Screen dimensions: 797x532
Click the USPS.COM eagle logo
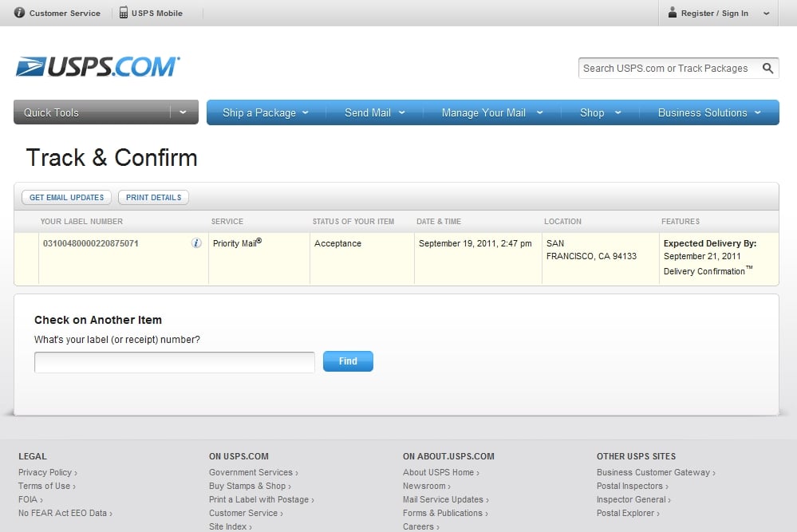[x=30, y=67]
